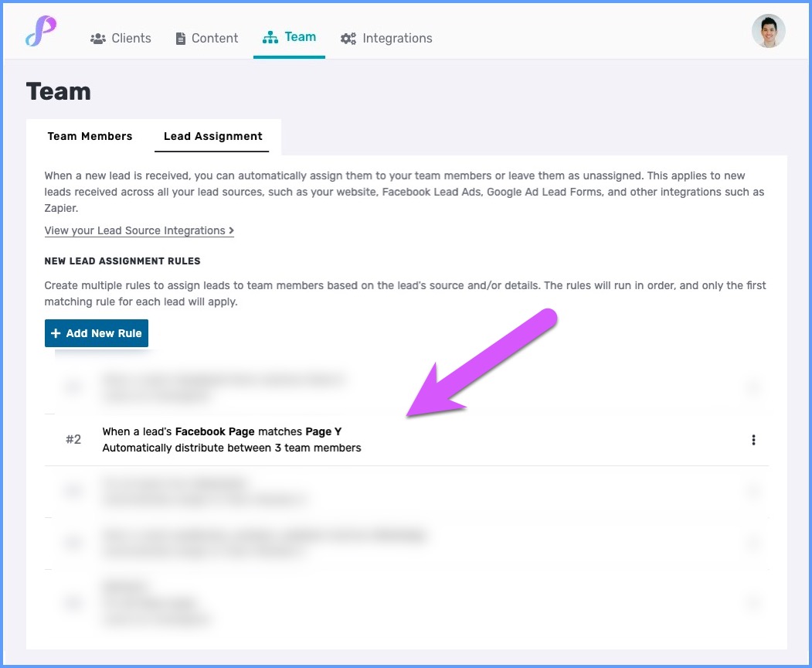This screenshot has width=812, height=668.
Task: Open Content using the document icon
Action: [x=181, y=37]
